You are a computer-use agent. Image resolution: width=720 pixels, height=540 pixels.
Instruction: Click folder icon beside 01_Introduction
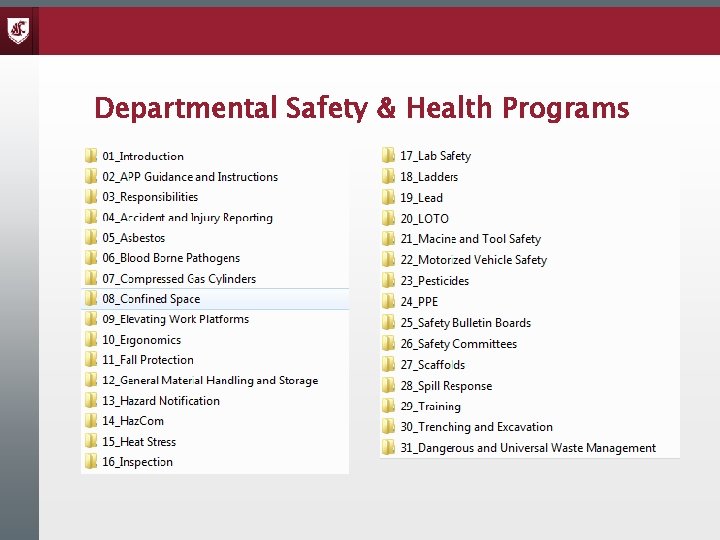[91, 156]
